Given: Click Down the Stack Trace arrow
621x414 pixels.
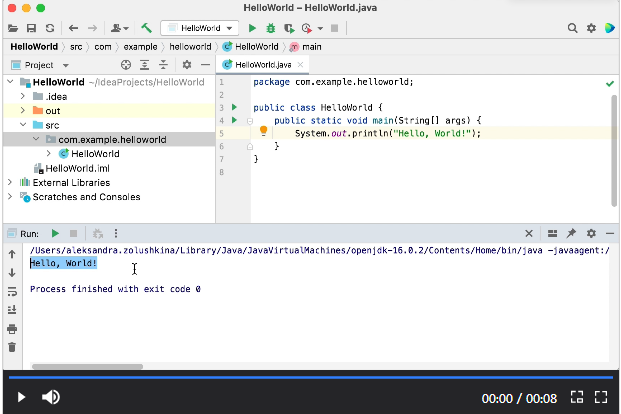Looking at the screenshot, I should click(12, 273).
